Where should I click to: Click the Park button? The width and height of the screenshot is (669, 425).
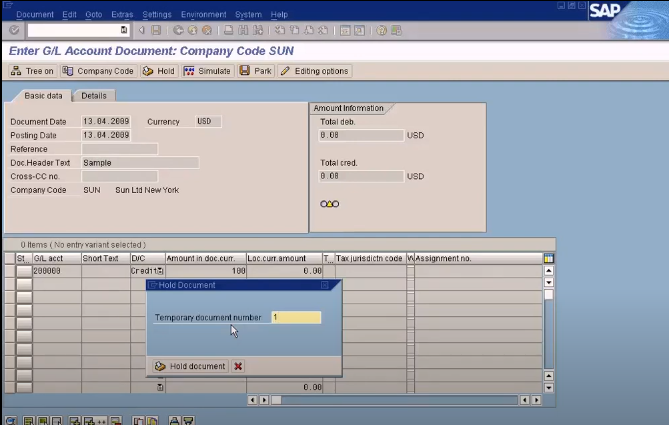(256, 71)
